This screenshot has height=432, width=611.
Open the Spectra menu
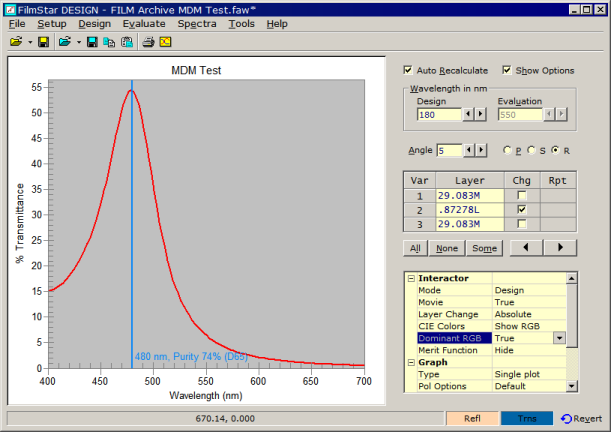197,24
